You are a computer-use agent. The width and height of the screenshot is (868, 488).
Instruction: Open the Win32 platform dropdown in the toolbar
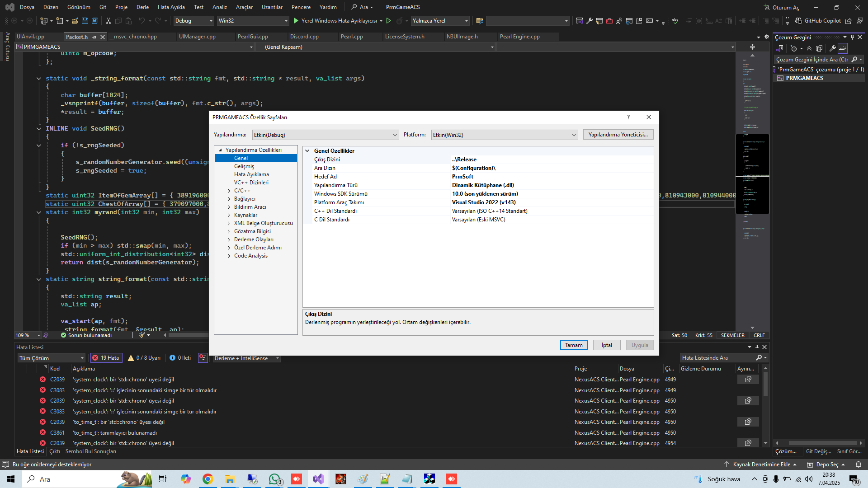253,21
